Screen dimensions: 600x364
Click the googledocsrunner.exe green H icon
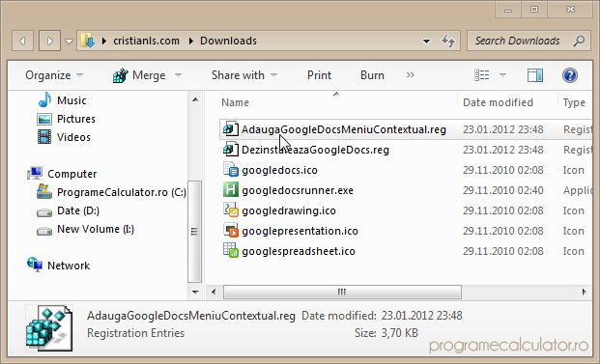coord(231,190)
